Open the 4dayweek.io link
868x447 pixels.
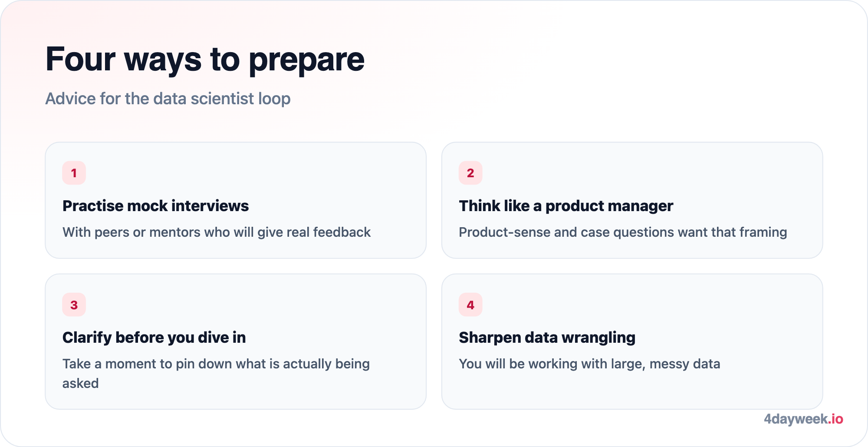[x=803, y=419]
